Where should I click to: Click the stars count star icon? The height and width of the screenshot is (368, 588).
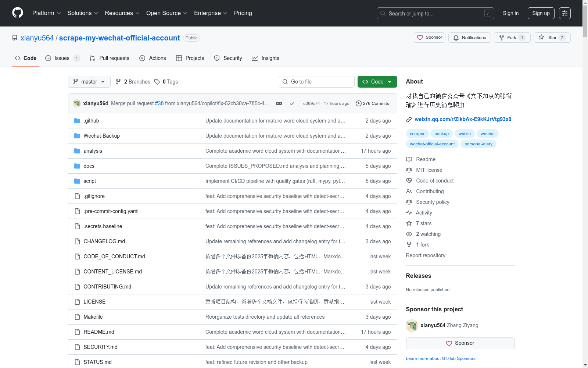click(409, 223)
